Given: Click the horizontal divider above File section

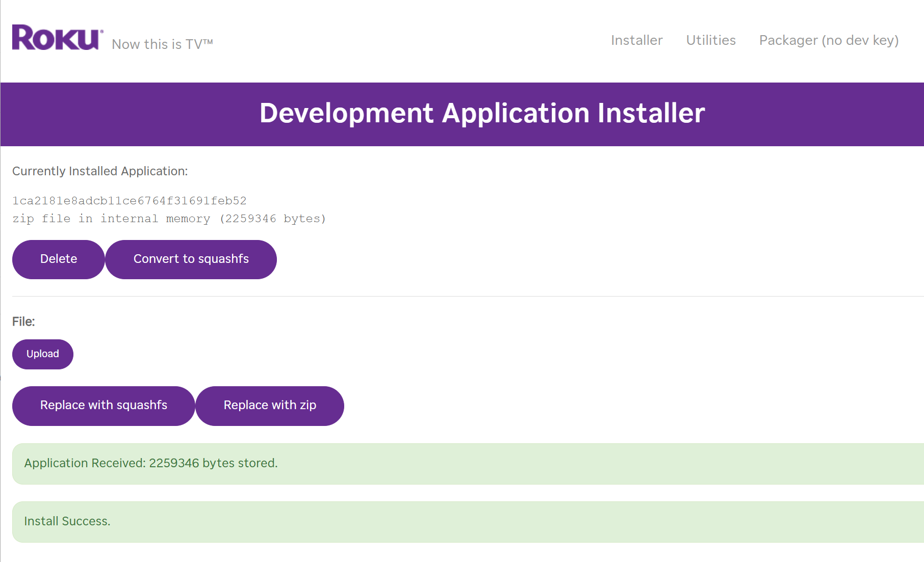Looking at the screenshot, I should tap(459, 296).
